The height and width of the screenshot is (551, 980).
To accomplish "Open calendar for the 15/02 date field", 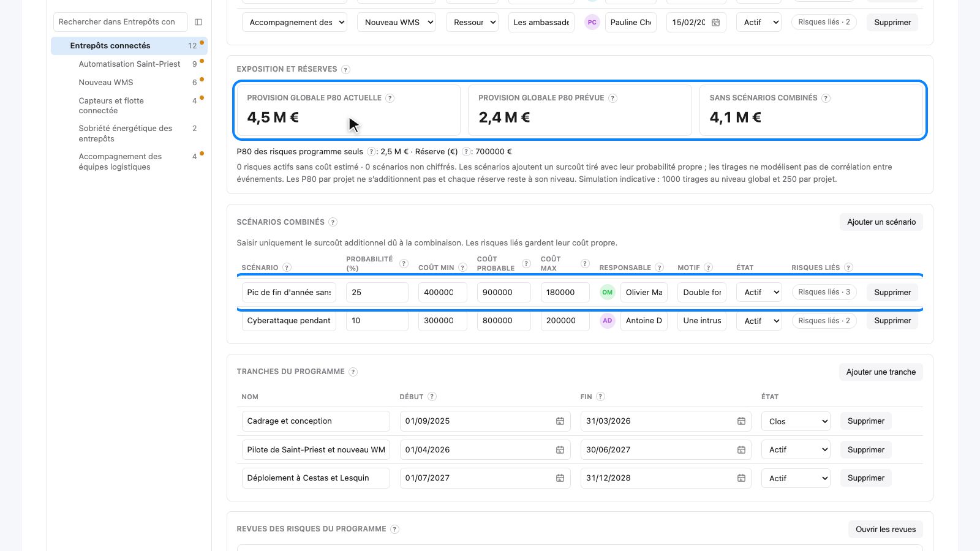I will 715,23.
